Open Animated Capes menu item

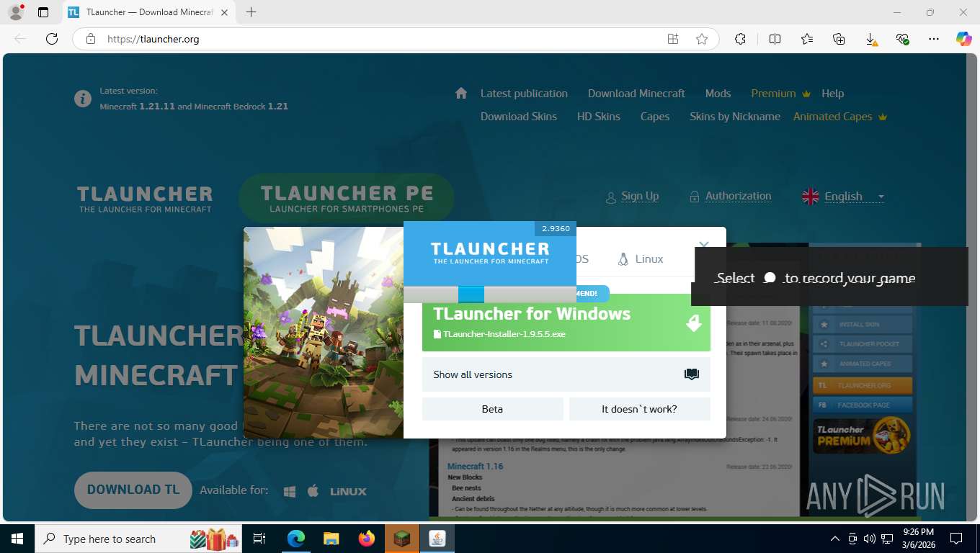[x=840, y=117]
